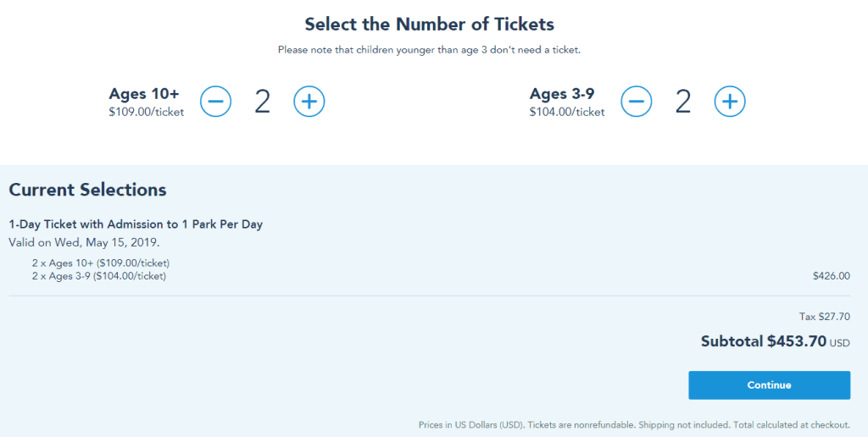Click the Tax $27.70 line
Image resolution: width=868 pixels, height=437 pixels.
pos(824,317)
